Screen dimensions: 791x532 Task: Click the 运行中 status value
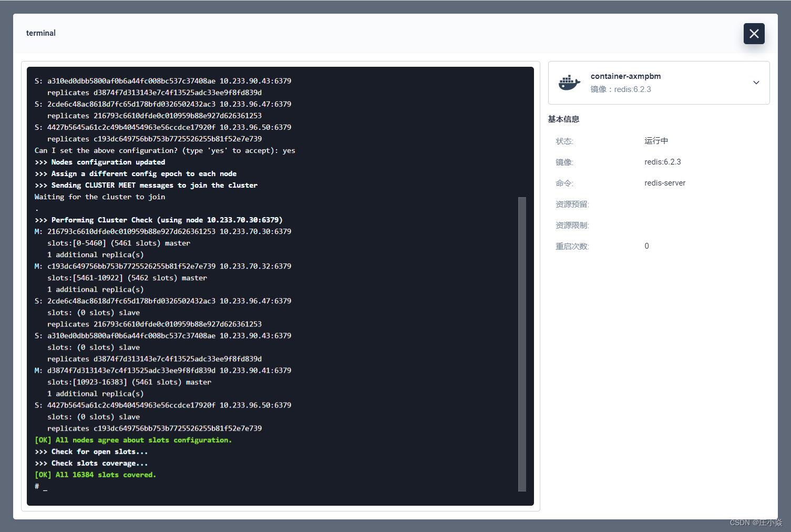coord(656,141)
